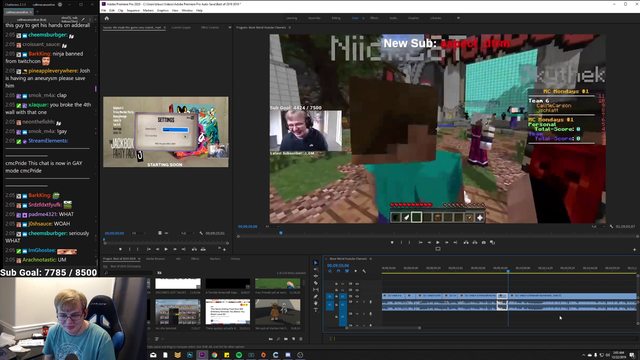Play the Program monitor sequence
640x360 pixels.
point(438,242)
